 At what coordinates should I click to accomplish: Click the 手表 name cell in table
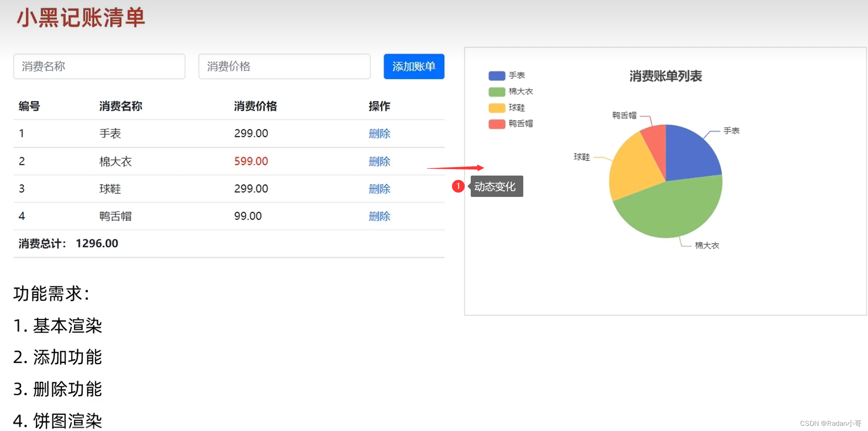(110, 134)
